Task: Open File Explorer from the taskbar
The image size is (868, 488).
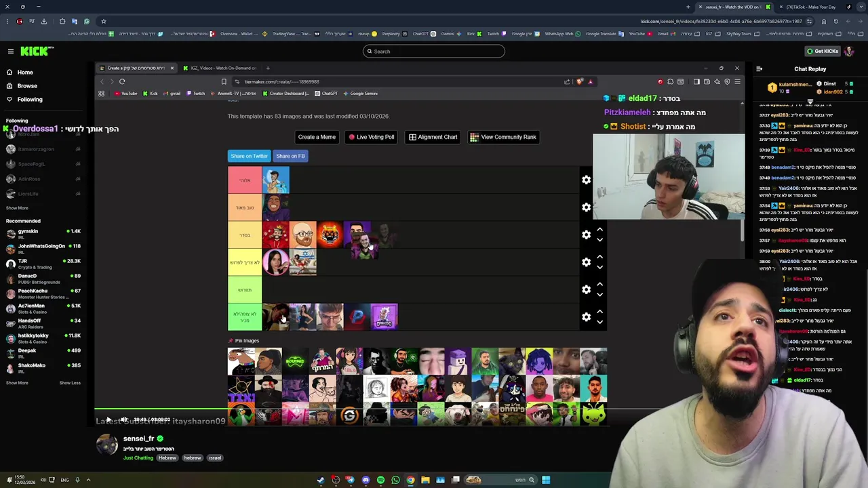Action: tap(425, 480)
